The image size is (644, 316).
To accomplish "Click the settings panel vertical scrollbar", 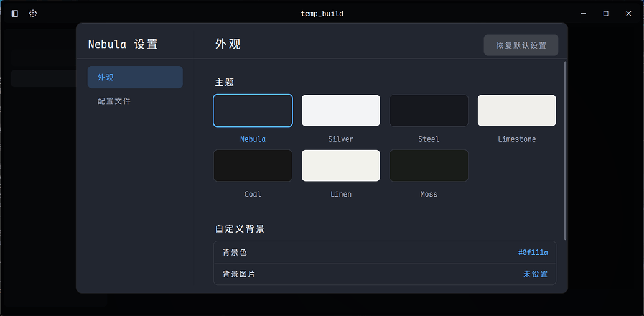I will tap(566, 151).
